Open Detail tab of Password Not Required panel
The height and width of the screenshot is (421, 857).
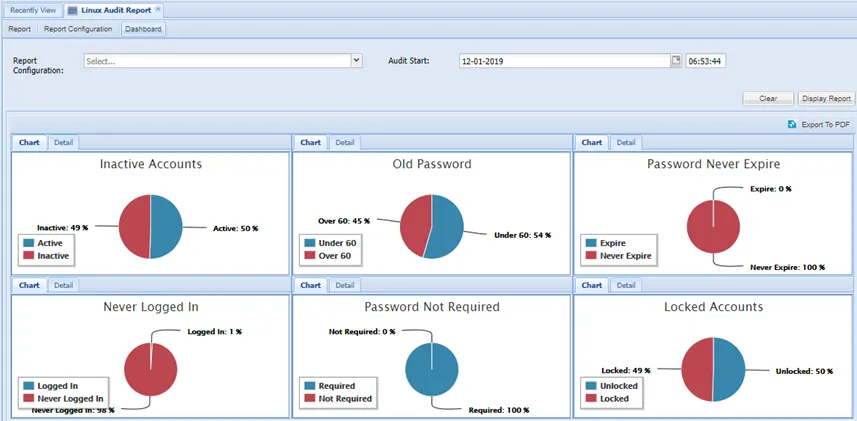point(345,285)
